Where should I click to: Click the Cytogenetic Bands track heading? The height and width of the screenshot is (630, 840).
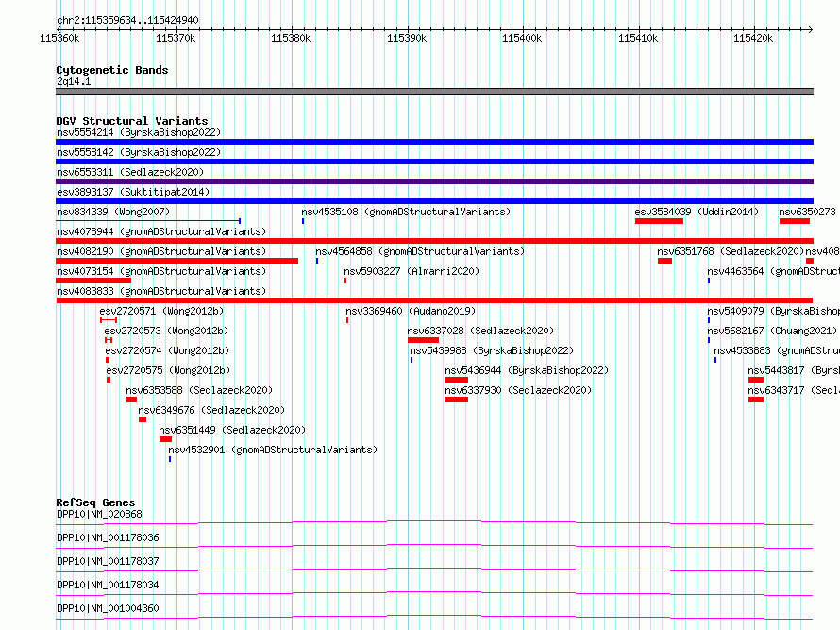(x=112, y=70)
